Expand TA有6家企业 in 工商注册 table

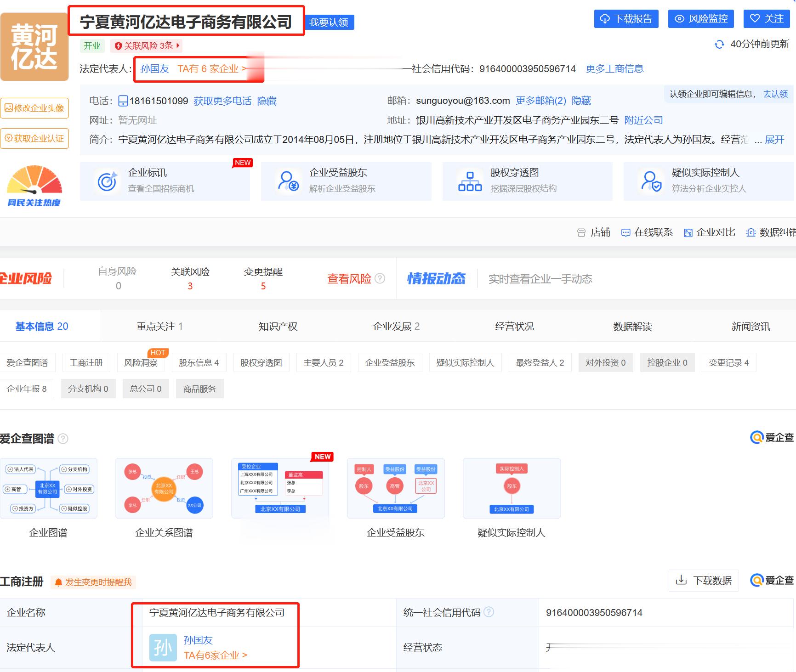215,655
